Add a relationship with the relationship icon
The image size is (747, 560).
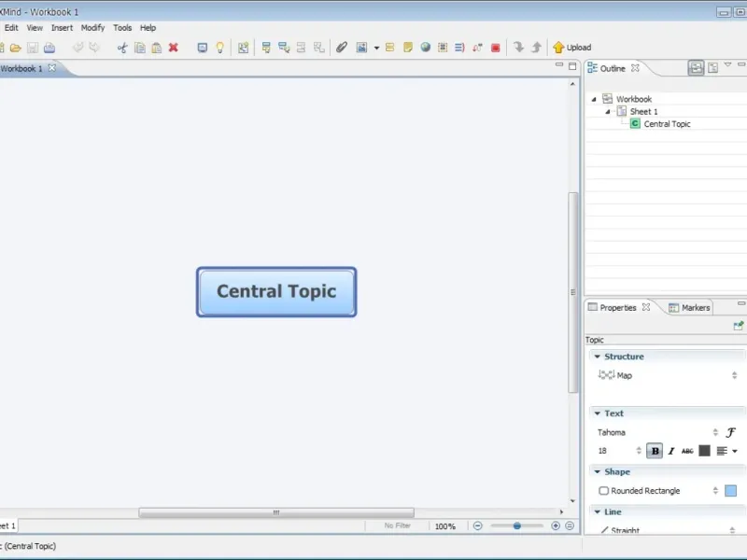tap(477, 48)
